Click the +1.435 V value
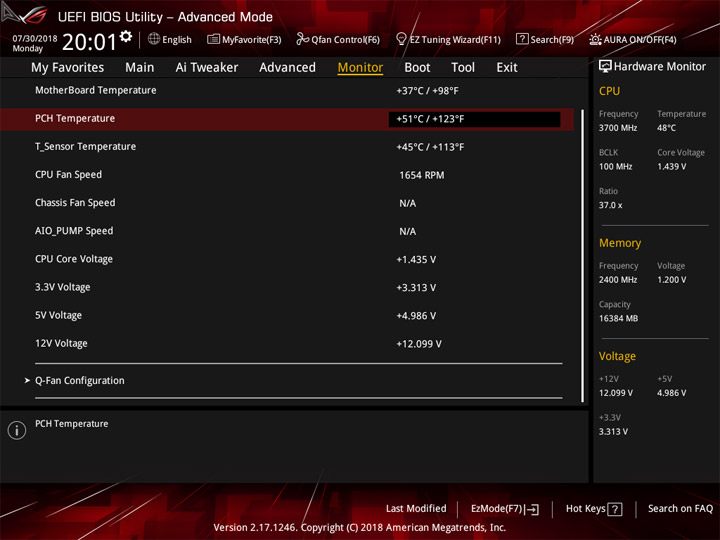 [416, 260]
